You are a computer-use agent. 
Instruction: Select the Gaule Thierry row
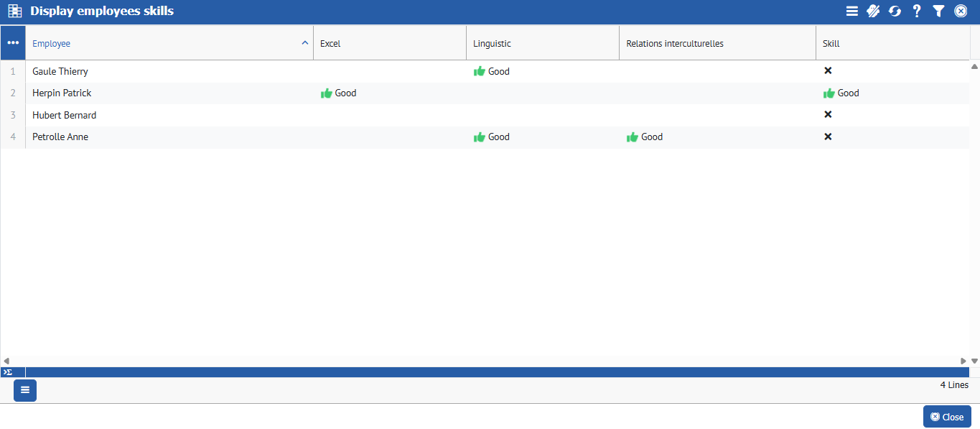[60, 72]
